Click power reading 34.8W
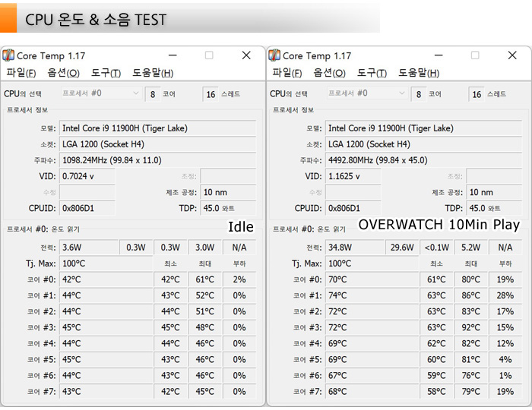 pyautogui.click(x=355, y=248)
